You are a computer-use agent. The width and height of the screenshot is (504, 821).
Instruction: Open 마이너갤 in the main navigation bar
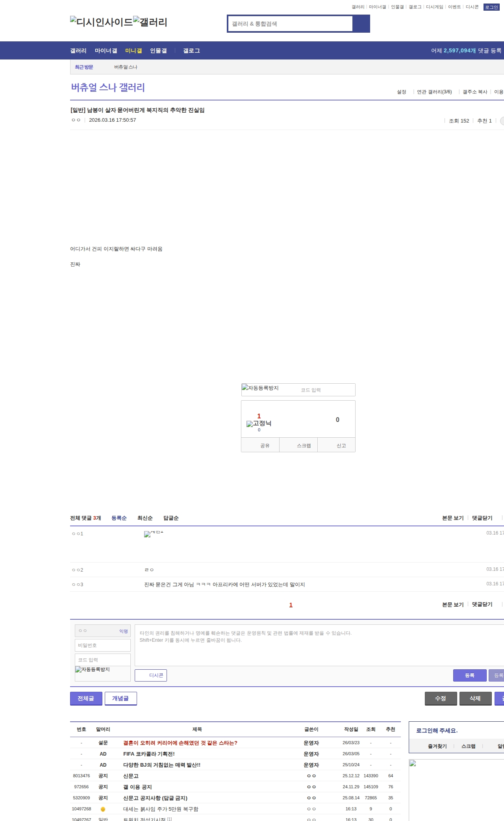106,51
